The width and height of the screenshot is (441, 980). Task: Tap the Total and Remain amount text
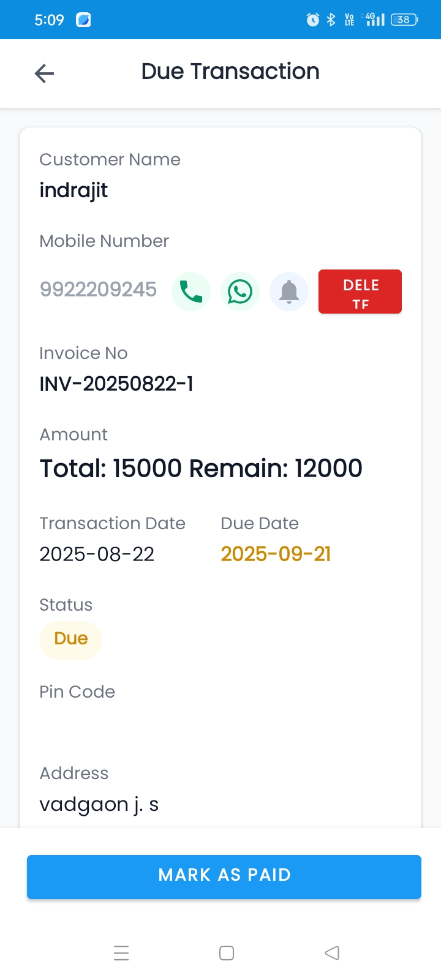[x=201, y=469]
